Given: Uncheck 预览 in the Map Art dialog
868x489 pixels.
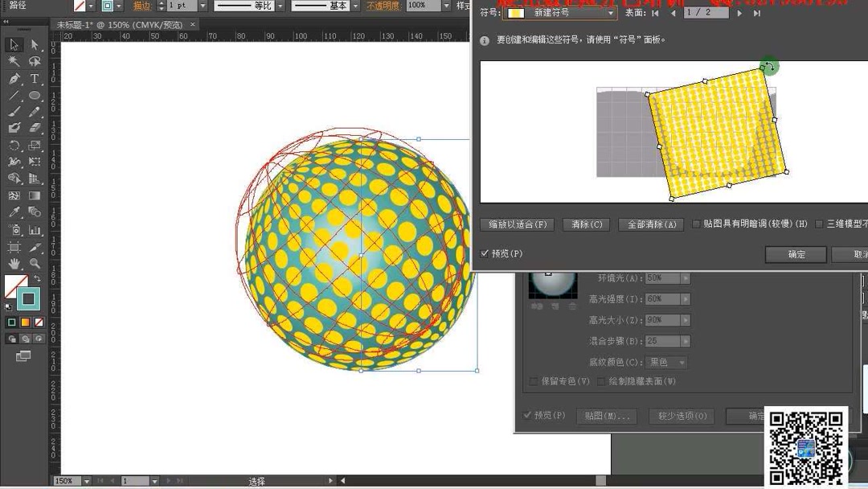Looking at the screenshot, I should 485,253.
